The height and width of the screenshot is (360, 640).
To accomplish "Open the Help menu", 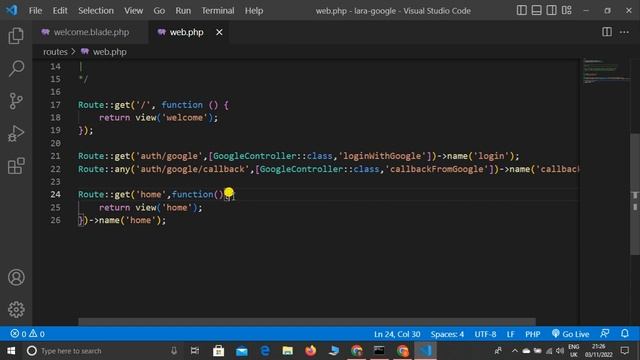I will 254,11.
